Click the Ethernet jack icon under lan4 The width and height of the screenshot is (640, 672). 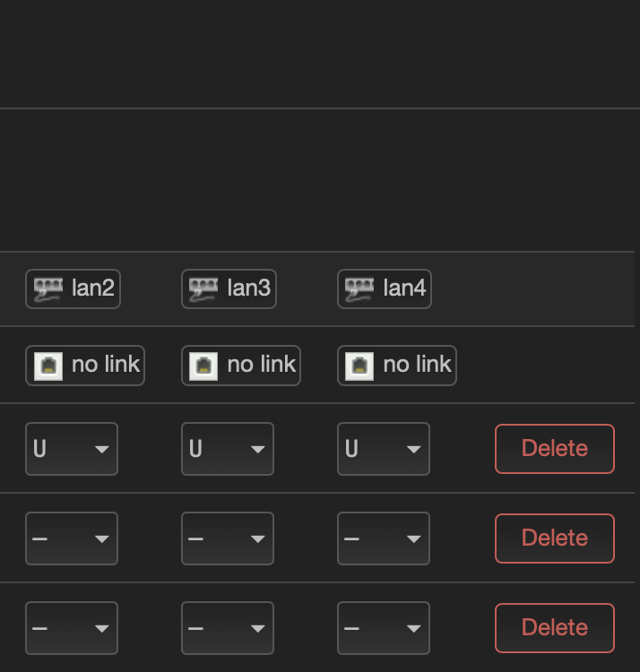pos(359,366)
